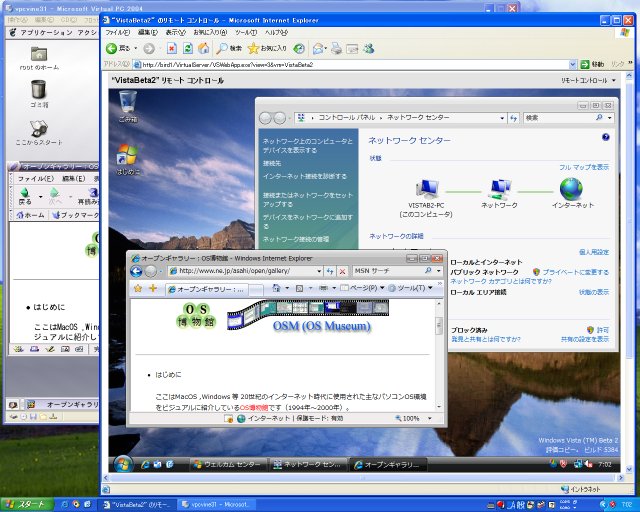640x512 pixels.
Task: Click OSM (OS Museum) heading in IE7 page
Action: [x=322, y=326]
